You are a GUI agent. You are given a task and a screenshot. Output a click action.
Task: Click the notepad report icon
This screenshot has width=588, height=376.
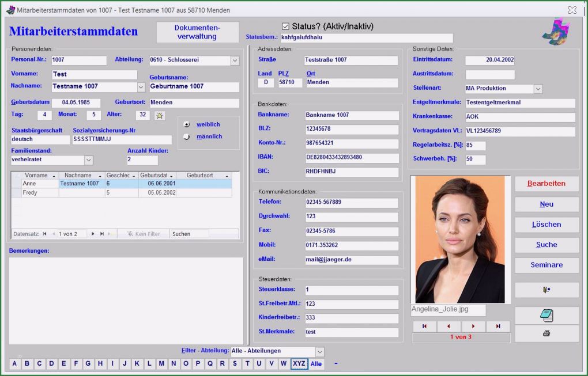click(546, 315)
